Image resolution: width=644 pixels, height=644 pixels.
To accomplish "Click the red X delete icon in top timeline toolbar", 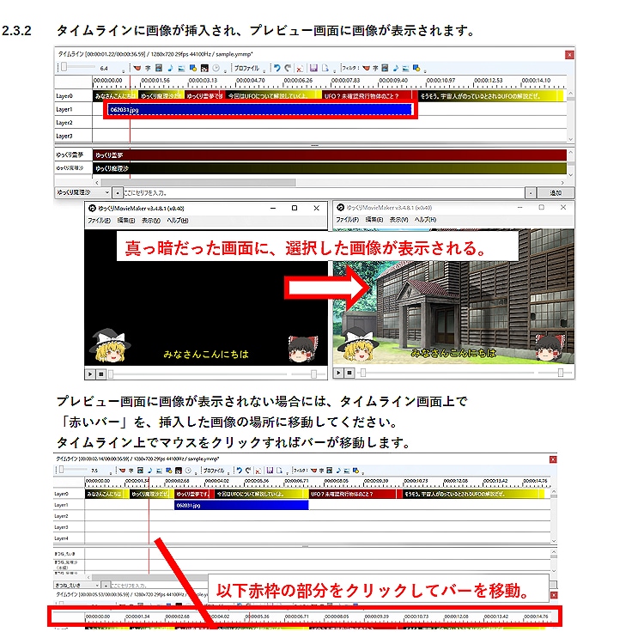I will coord(300,68).
